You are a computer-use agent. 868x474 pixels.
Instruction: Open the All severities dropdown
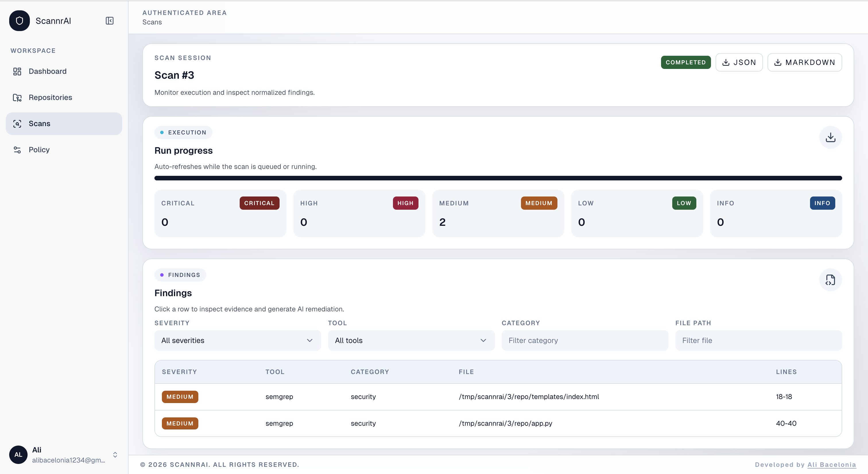pos(237,340)
